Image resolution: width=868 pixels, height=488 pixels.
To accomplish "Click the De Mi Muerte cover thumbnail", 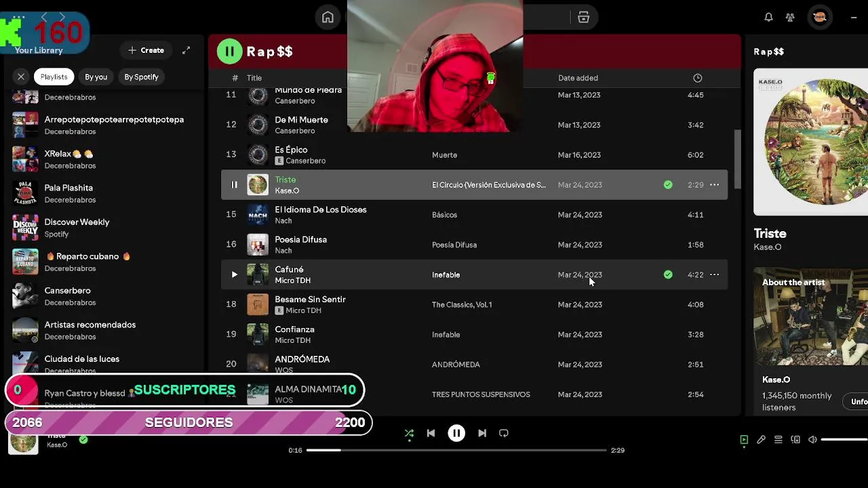I will tap(258, 125).
